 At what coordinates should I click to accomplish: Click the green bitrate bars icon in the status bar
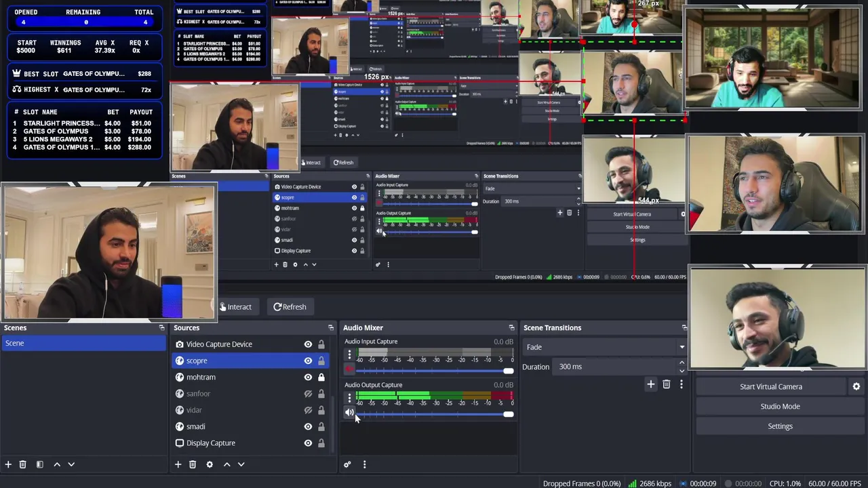click(x=632, y=483)
